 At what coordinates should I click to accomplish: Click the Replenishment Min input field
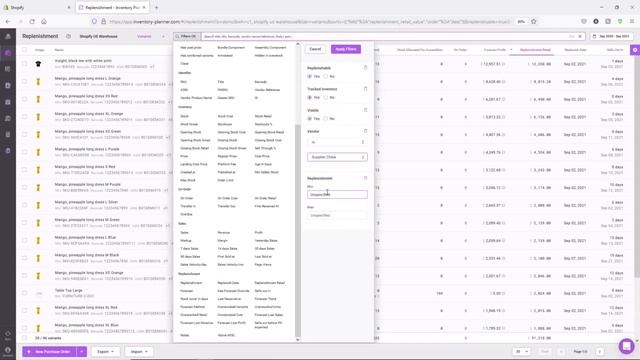[337, 194]
